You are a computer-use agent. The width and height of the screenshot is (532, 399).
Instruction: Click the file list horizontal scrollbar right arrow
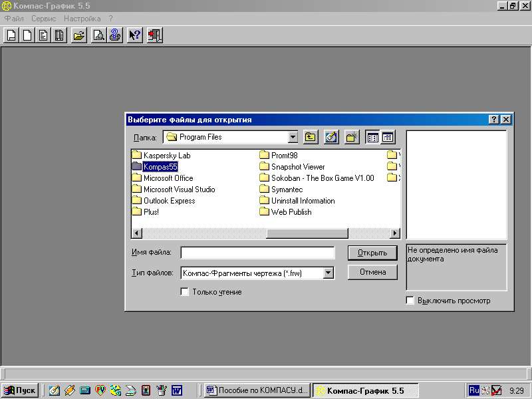[395, 233]
